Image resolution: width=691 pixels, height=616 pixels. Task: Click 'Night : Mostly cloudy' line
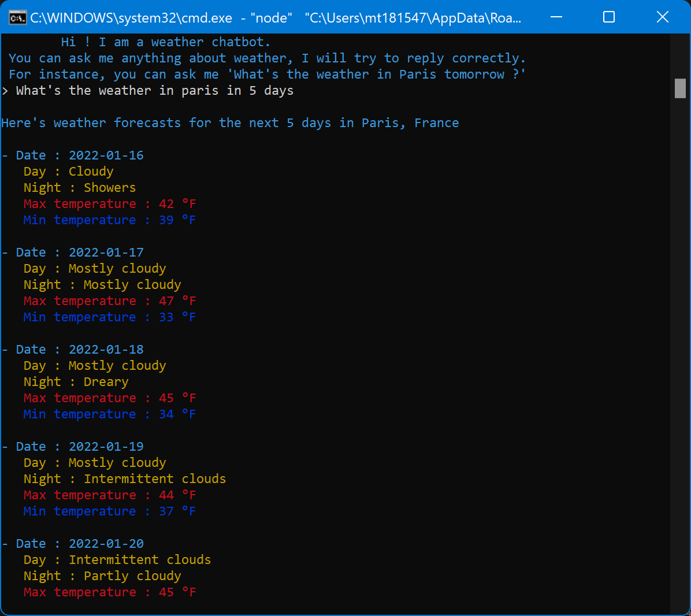point(102,285)
